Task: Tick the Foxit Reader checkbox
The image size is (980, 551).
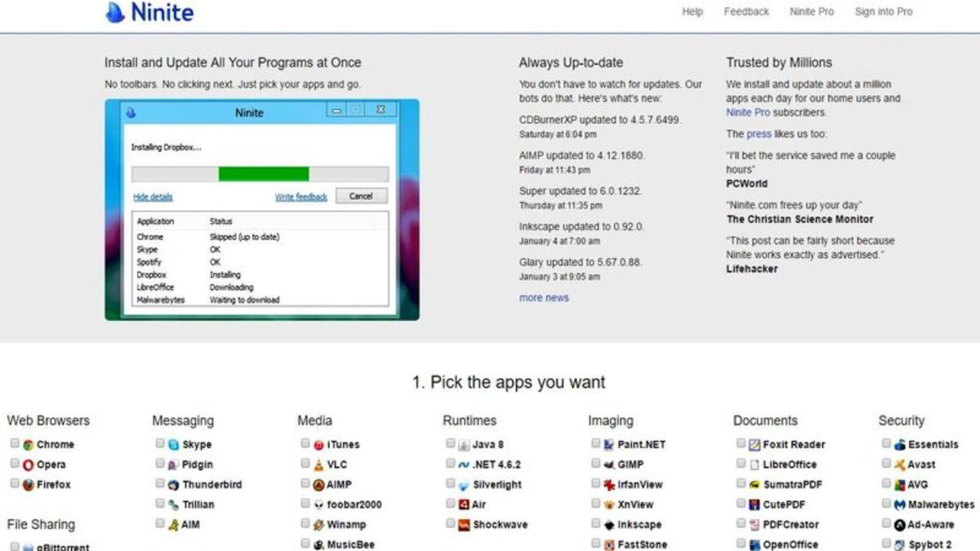Action: pos(742,444)
